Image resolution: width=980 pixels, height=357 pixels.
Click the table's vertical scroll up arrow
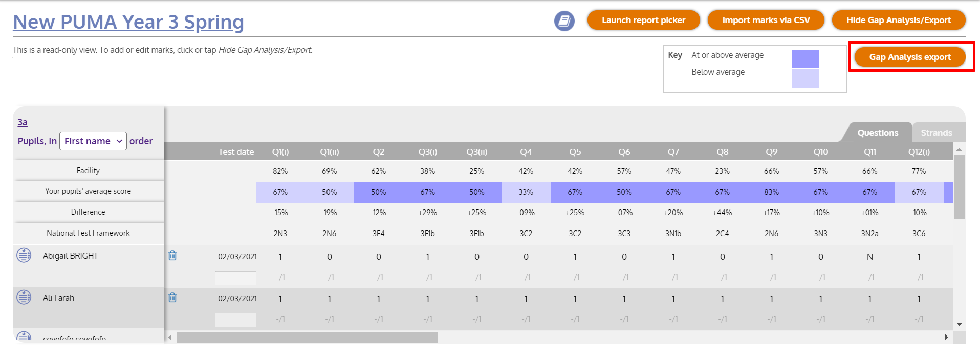(959, 149)
